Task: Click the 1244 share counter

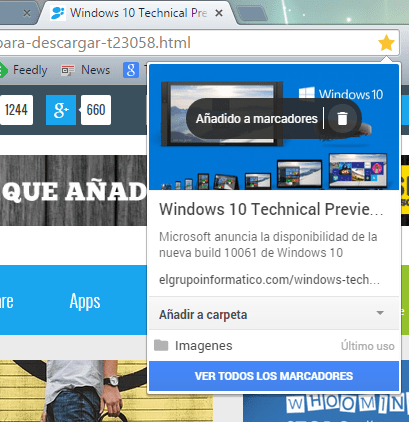Action: coord(16,110)
